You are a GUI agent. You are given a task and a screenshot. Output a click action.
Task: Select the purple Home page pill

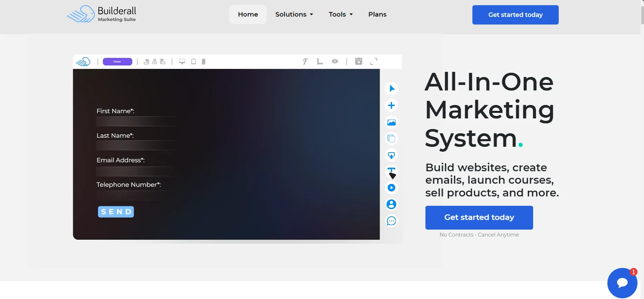tap(117, 61)
